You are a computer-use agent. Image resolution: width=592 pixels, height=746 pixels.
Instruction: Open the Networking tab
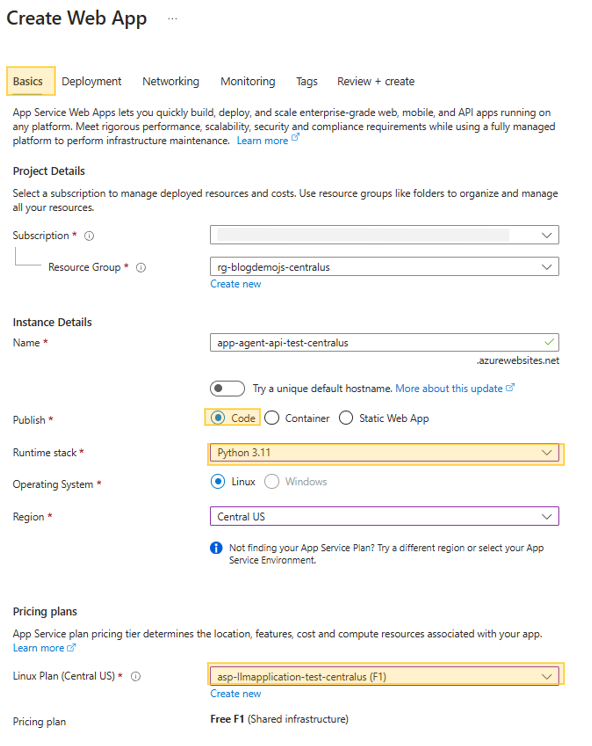pos(171,81)
